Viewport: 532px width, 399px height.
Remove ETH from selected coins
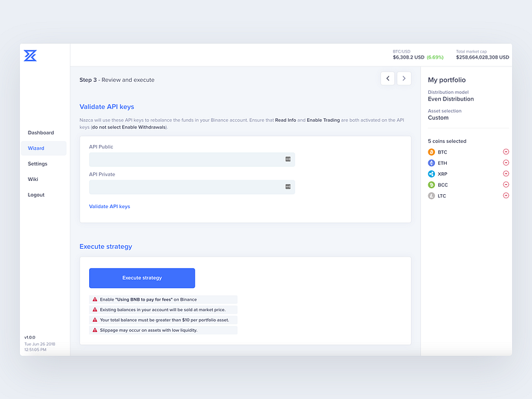(x=505, y=162)
